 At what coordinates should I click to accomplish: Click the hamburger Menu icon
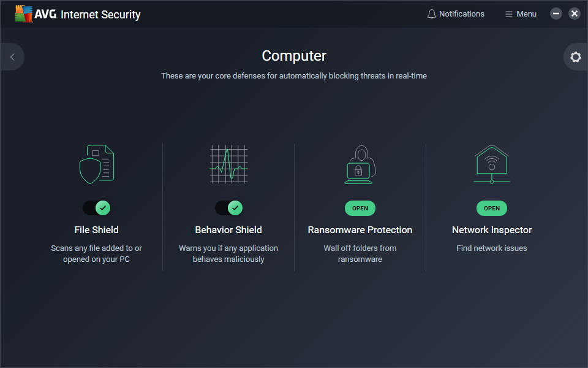(508, 14)
